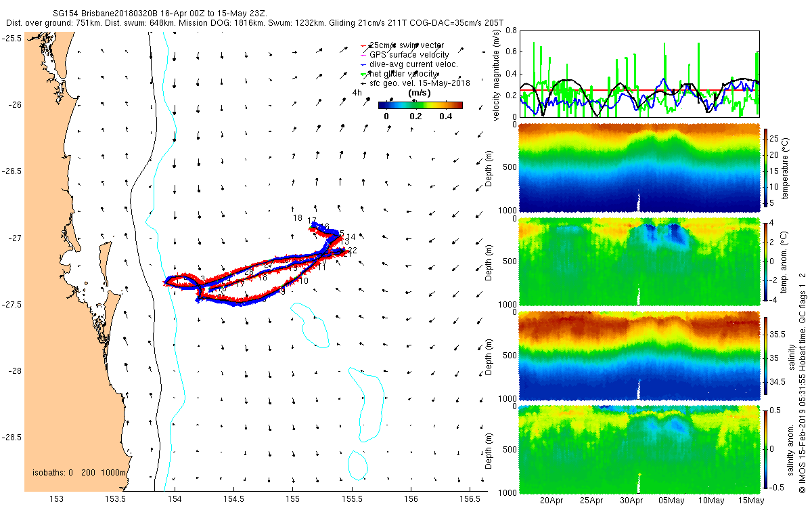Click the 30Apr tick on the time axis
The image size is (812, 508).
[632, 501]
